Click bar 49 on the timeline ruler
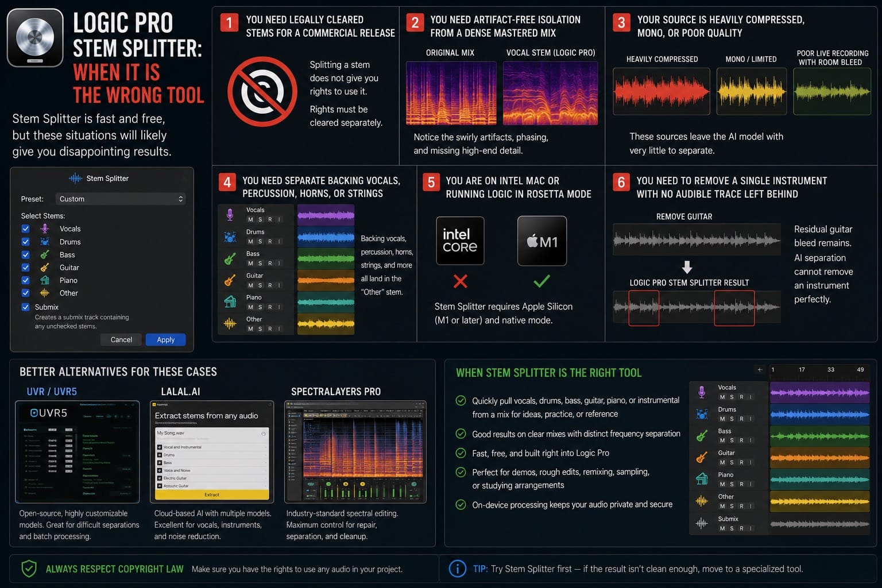882x588 pixels. [860, 370]
